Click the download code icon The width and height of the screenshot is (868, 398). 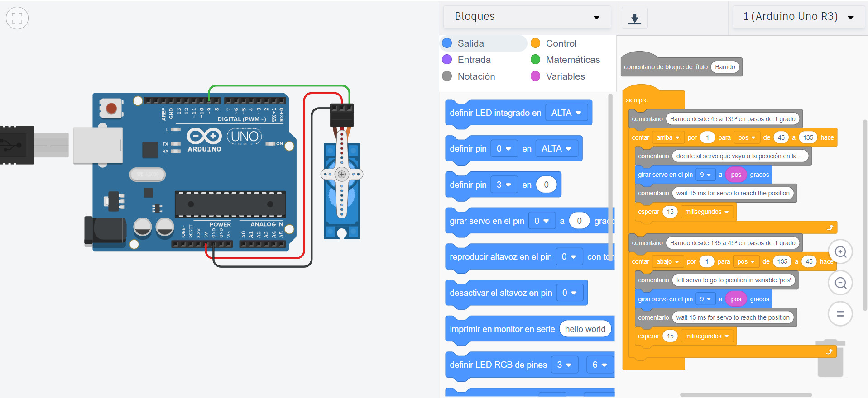(634, 19)
